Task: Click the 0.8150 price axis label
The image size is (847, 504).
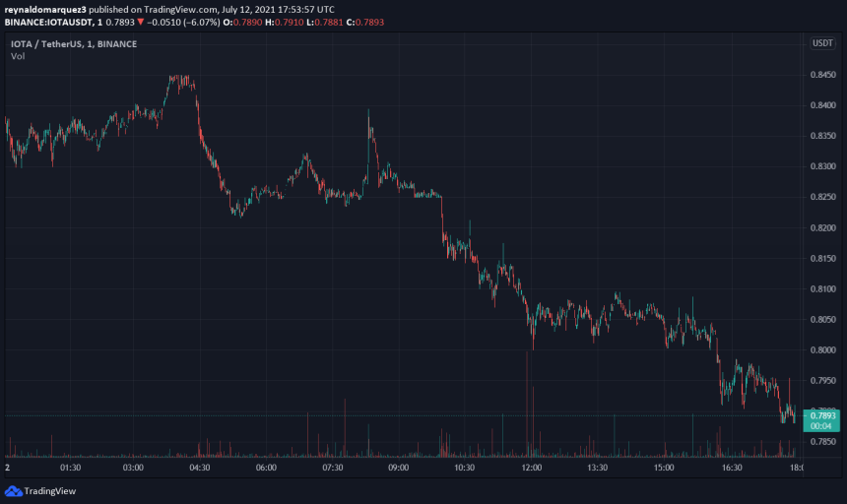Action: point(822,259)
